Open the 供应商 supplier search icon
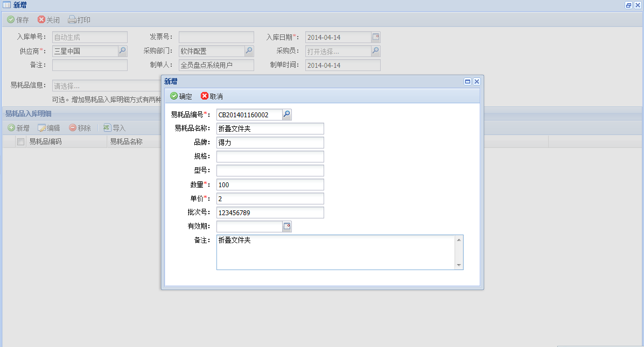 pos(123,51)
